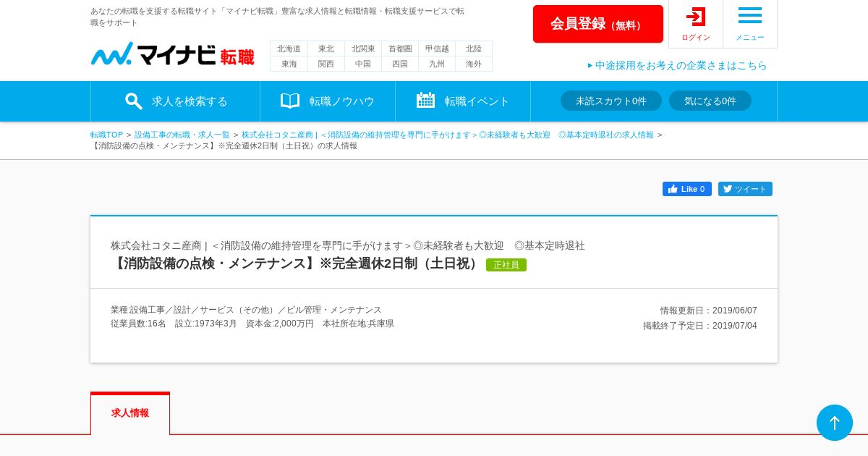
Task: Select 四国 region
Action: [400, 64]
